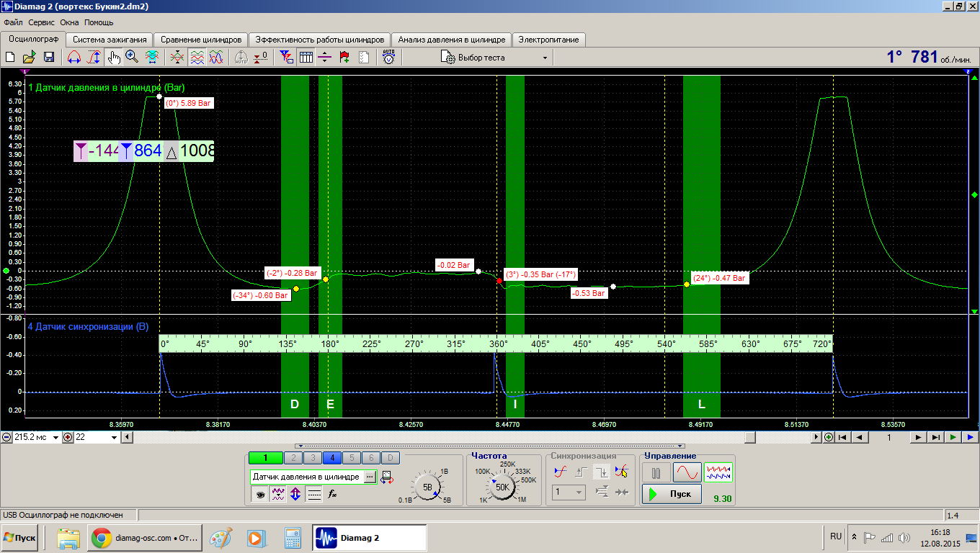980x553 pixels.
Task: Create a new file via blank-page icon
Action: coord(10,57)
